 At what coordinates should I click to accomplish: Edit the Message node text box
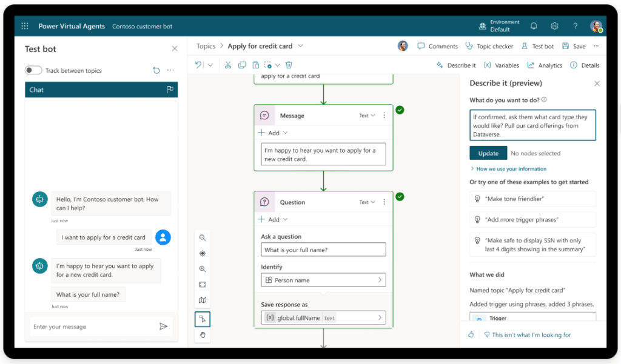[x=323, y=154]
